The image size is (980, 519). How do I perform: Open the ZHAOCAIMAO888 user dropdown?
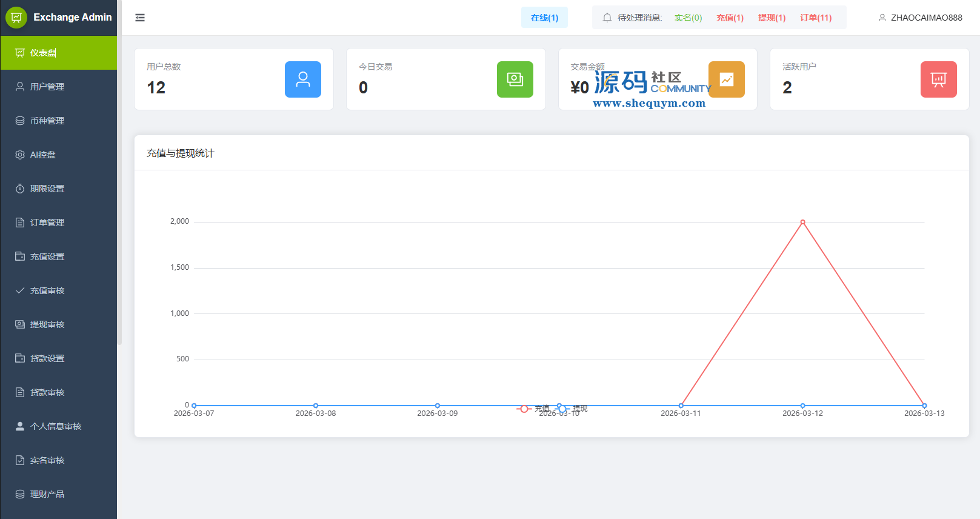[x=920, y=18]
